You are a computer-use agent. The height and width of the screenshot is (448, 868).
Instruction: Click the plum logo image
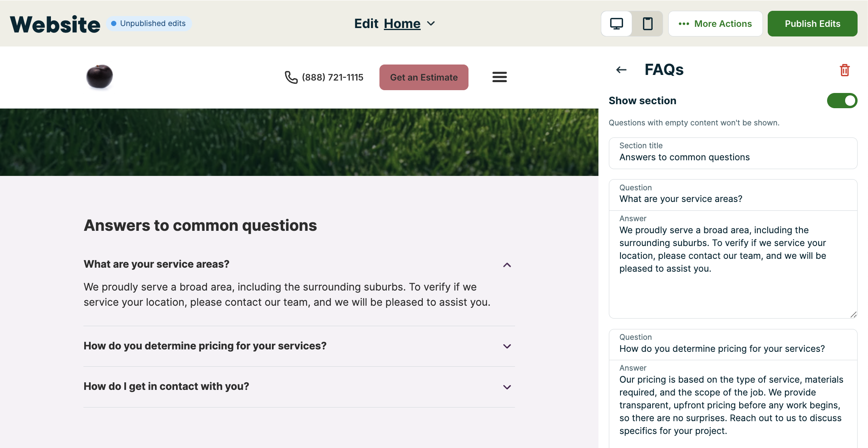(99, 76)
